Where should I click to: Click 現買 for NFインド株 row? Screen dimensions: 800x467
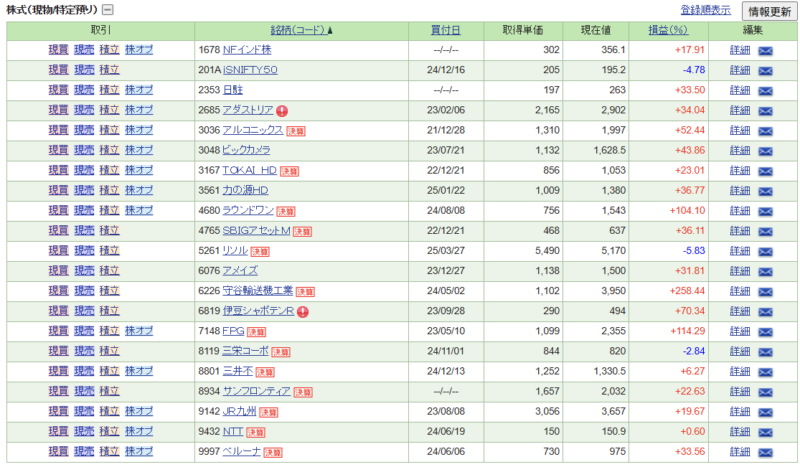pyautogui.click(x=58, y=50)
